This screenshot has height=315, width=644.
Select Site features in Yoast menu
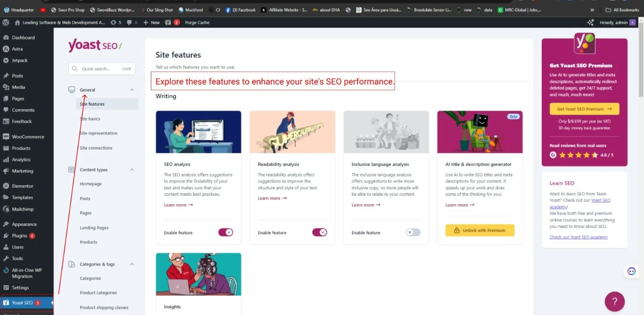pos(107,104)
